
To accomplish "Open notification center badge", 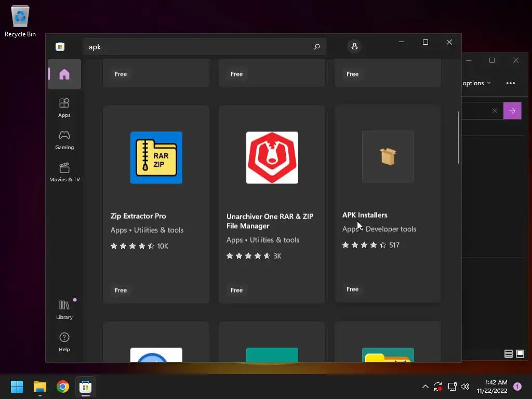I will click(x=517, y=387).
